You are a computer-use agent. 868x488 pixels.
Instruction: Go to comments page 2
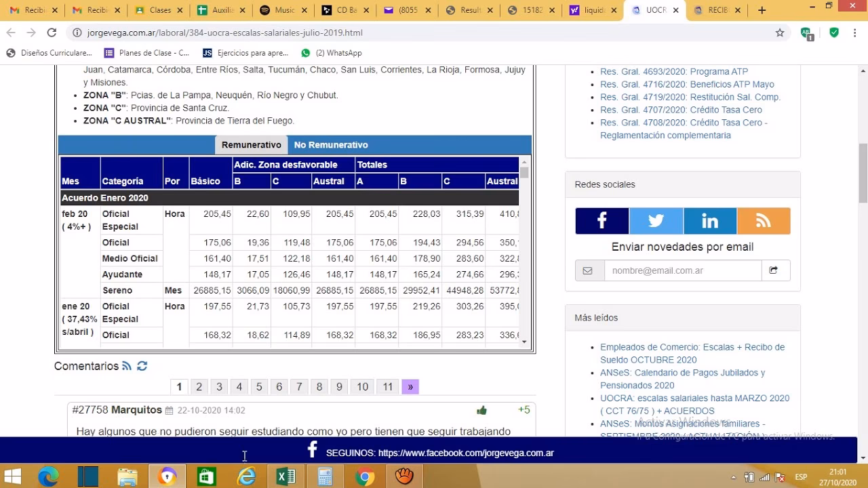[x=199, y=387]
